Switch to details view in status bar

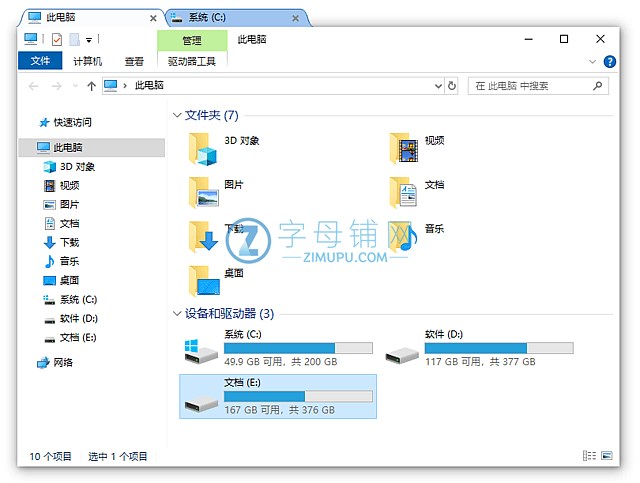point(589,456)
